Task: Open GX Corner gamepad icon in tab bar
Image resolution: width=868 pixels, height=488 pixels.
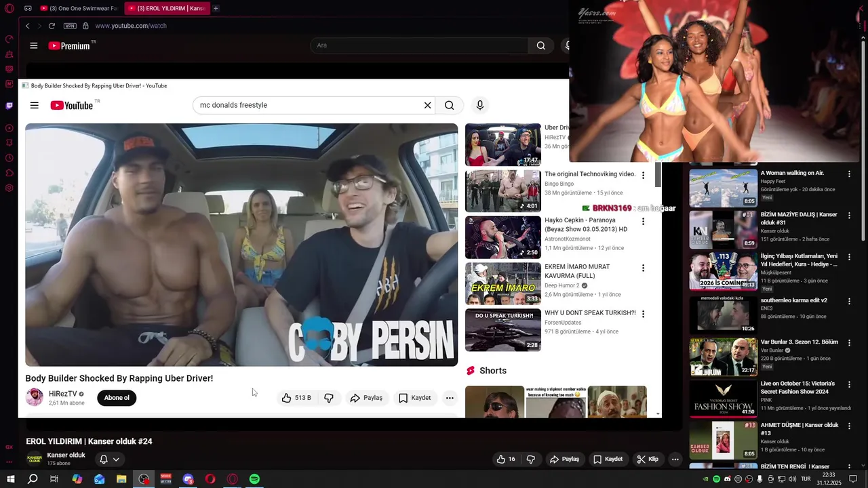Action: (x=28, y=8)
